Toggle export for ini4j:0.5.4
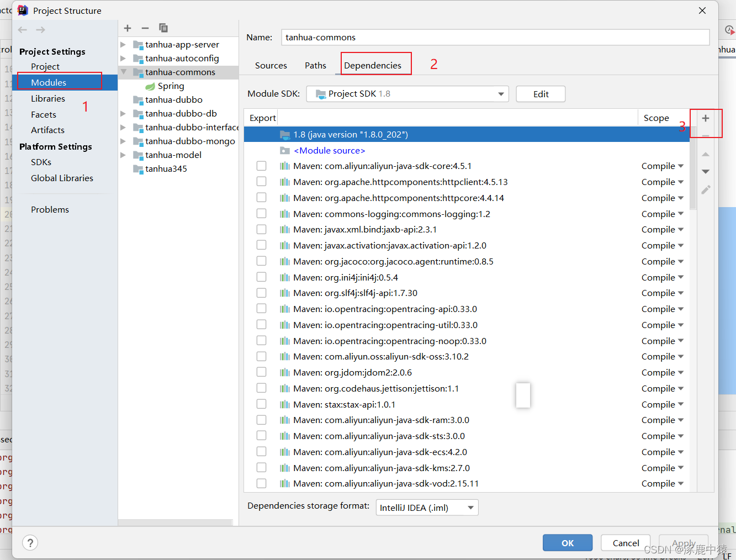Viewport: 736px width, 560px height. click(x=262, y=277)
